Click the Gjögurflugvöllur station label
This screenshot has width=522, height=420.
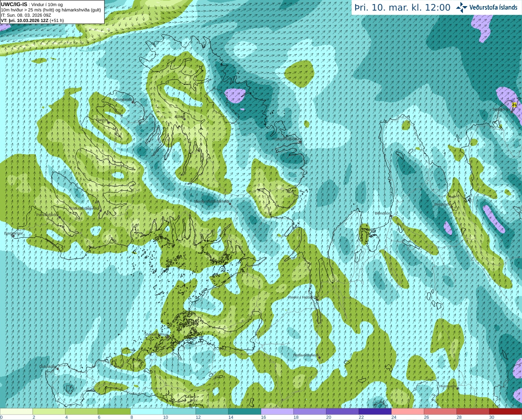click(x=288, y=139)
